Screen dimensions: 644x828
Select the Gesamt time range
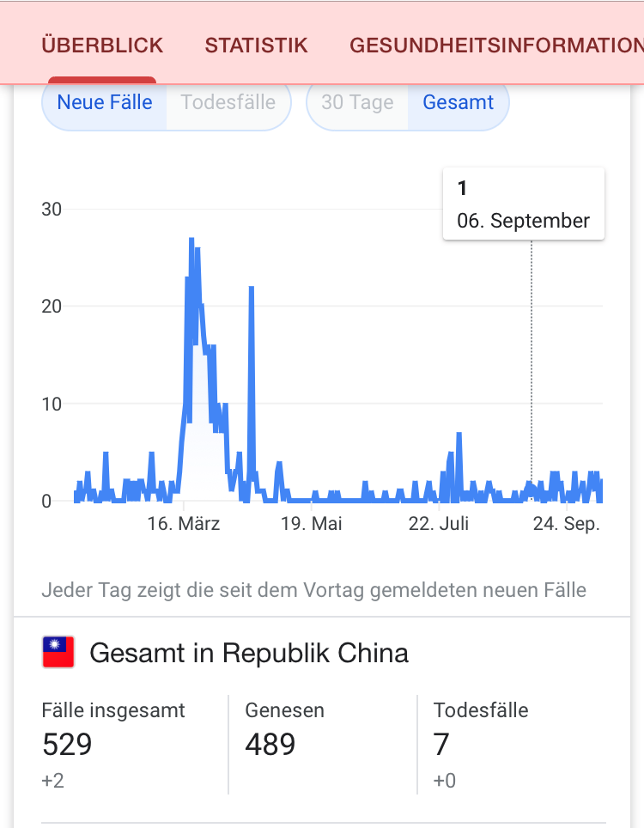tap(459, 102)
